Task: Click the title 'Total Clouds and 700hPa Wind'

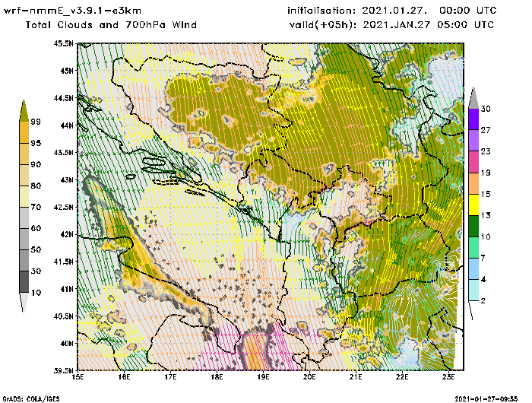Action: pos(111,25)
